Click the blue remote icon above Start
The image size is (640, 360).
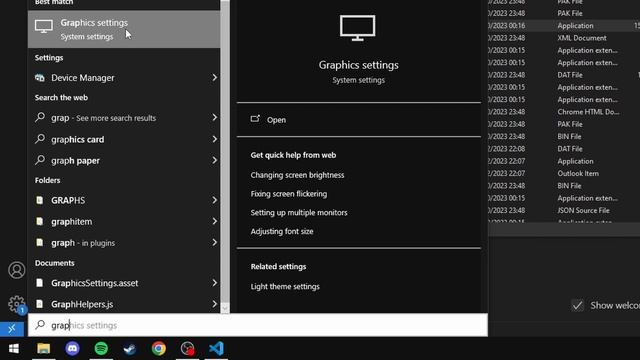coord(12,329)
